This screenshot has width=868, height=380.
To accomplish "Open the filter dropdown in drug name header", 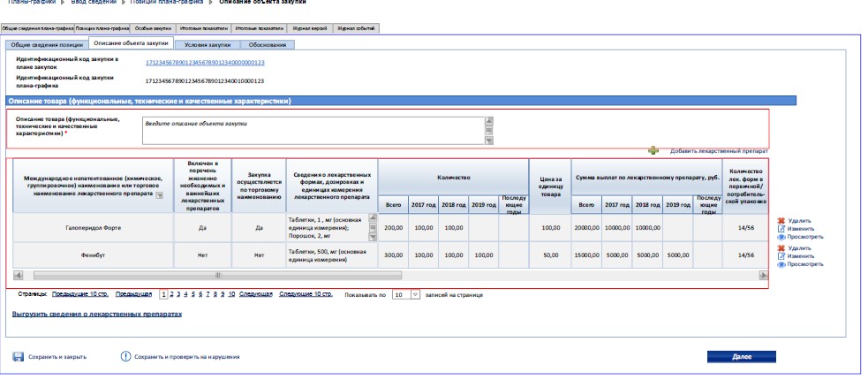I will click(x=160, y=195).
